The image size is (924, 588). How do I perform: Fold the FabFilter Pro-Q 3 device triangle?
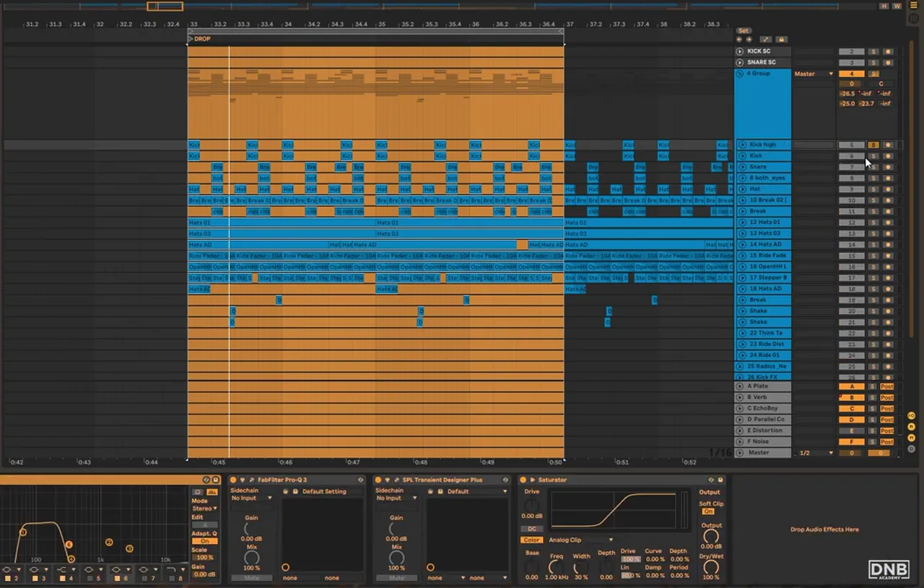pyautogui.click(x=243, y=480)
